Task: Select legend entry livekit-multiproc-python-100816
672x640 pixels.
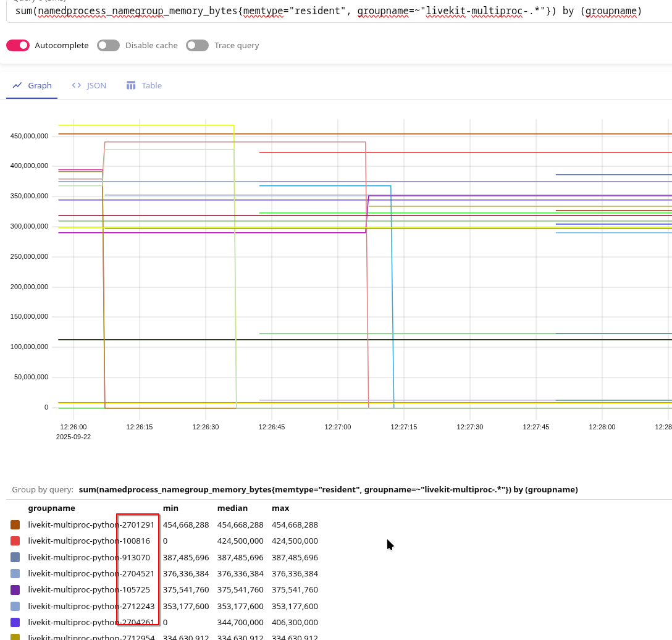Action: (x=89, y=541)
